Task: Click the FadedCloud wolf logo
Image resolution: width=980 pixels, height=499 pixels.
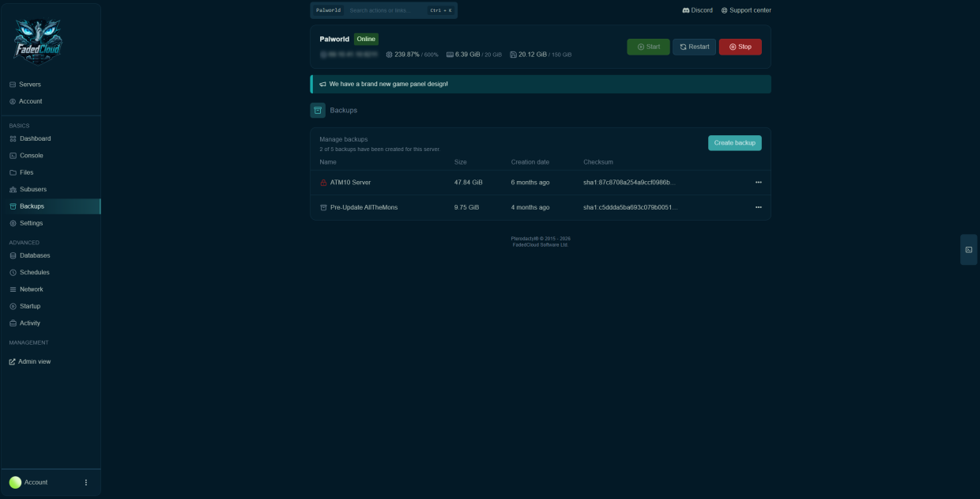Action: click(x=37, y=41)
